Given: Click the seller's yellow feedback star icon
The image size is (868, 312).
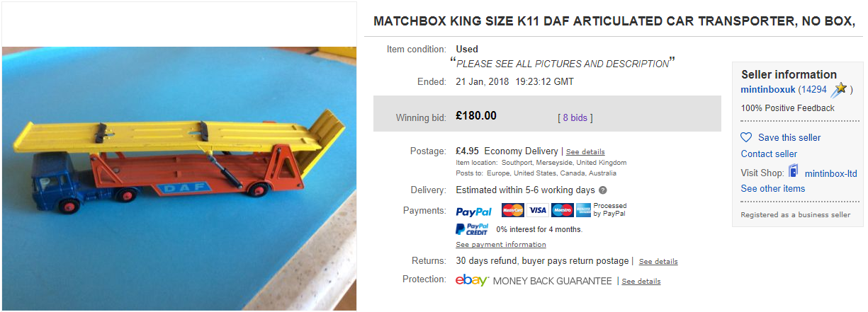Looking at the screenshot, I should 840,89.
